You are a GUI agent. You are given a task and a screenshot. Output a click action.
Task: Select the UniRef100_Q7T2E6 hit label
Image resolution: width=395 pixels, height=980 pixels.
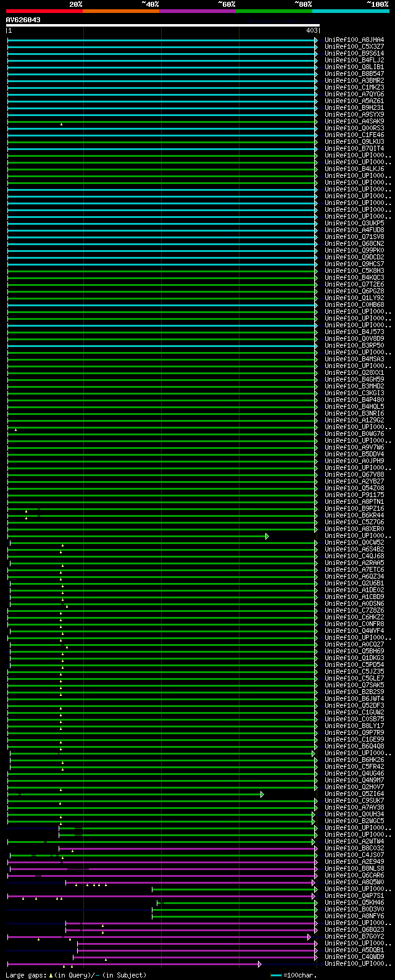pos(354,285)
